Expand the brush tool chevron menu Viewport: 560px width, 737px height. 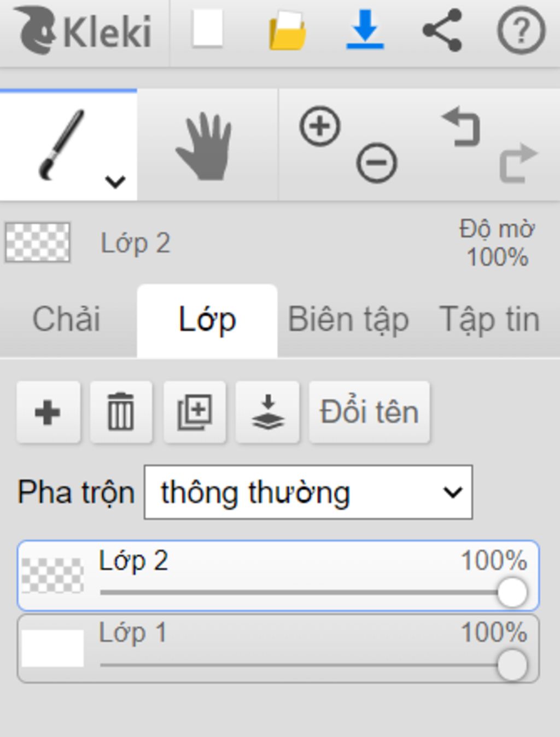point(115,182)
